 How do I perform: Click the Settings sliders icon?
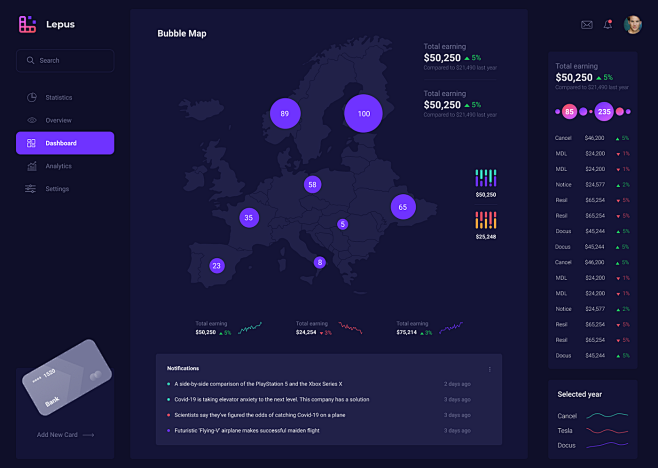tap(32, 189)
